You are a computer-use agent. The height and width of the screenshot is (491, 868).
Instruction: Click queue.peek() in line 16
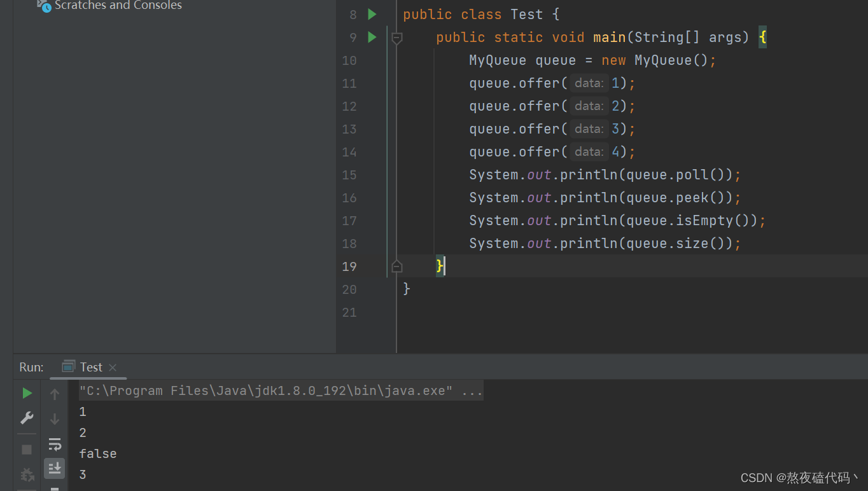[675, 198]
